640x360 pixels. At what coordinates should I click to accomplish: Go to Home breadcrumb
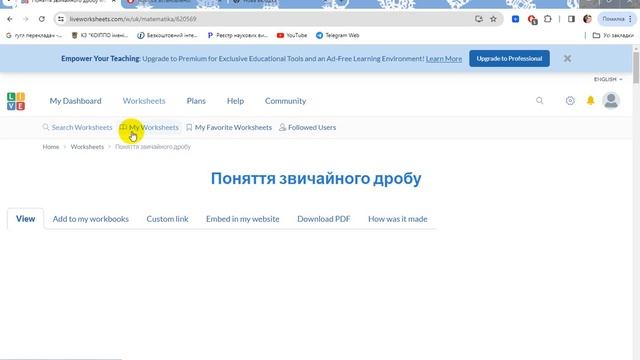click(51, 147)
